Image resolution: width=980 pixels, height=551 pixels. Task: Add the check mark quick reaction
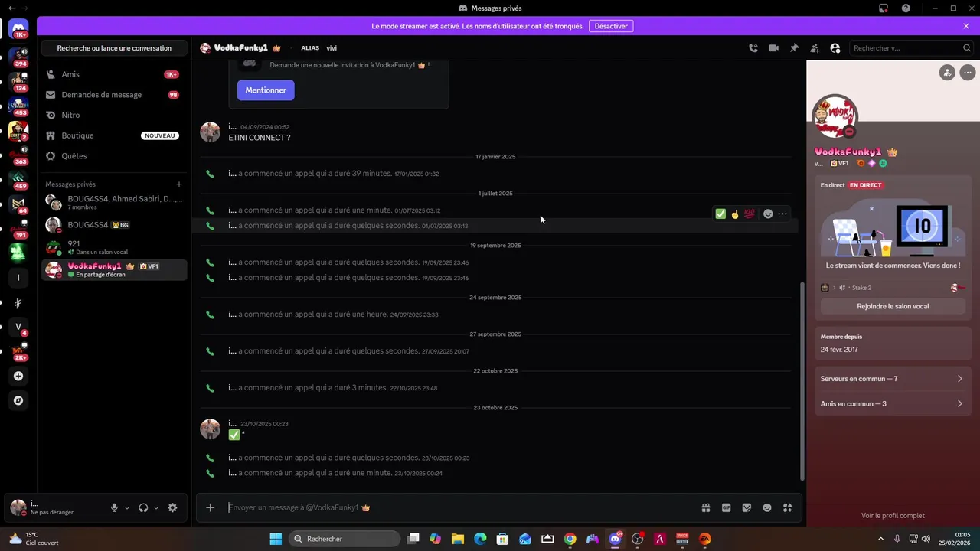click(x=720, y=214)
